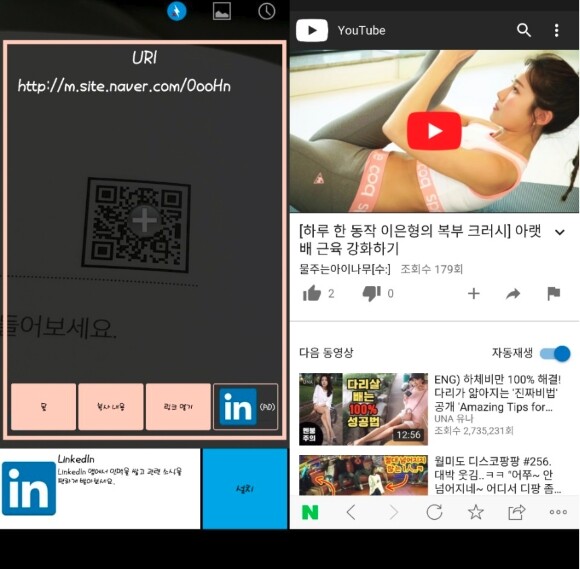Click the second pink button from the left
The image size is (580, 569).
pyautogui.click(x=111, y=407)
